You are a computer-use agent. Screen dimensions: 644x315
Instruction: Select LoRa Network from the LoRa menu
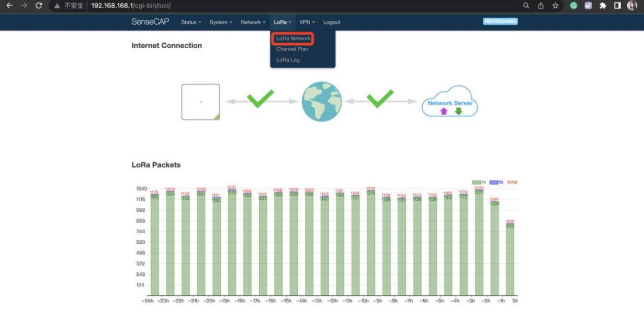click(x=293, y=39)
